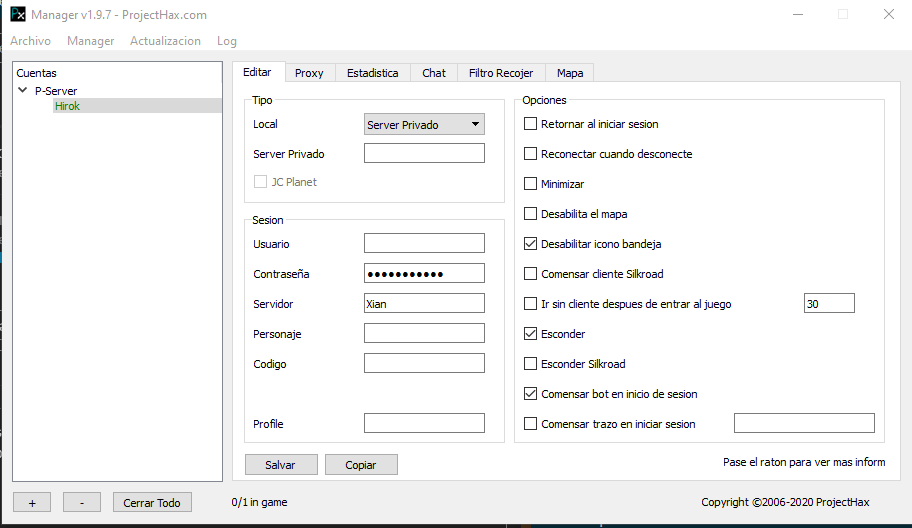Toggle the Esconder checkbox
The image size is (912, 528).
tap(531, 334)
